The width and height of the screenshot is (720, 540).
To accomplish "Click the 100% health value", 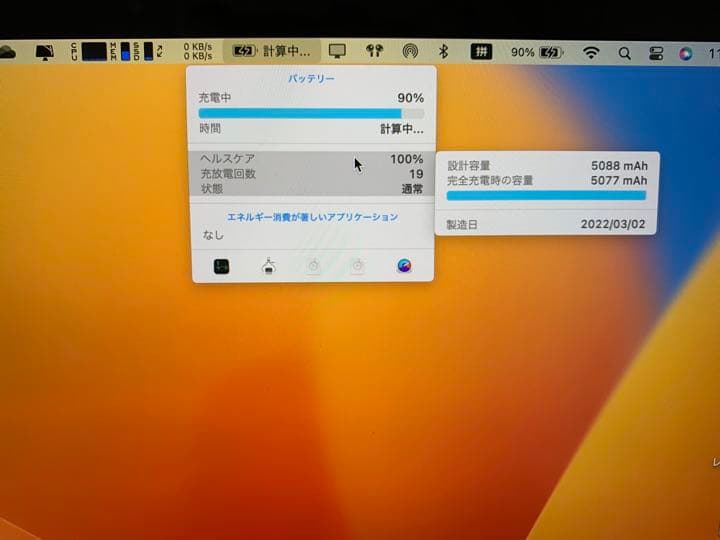I will tap(406, 159).
